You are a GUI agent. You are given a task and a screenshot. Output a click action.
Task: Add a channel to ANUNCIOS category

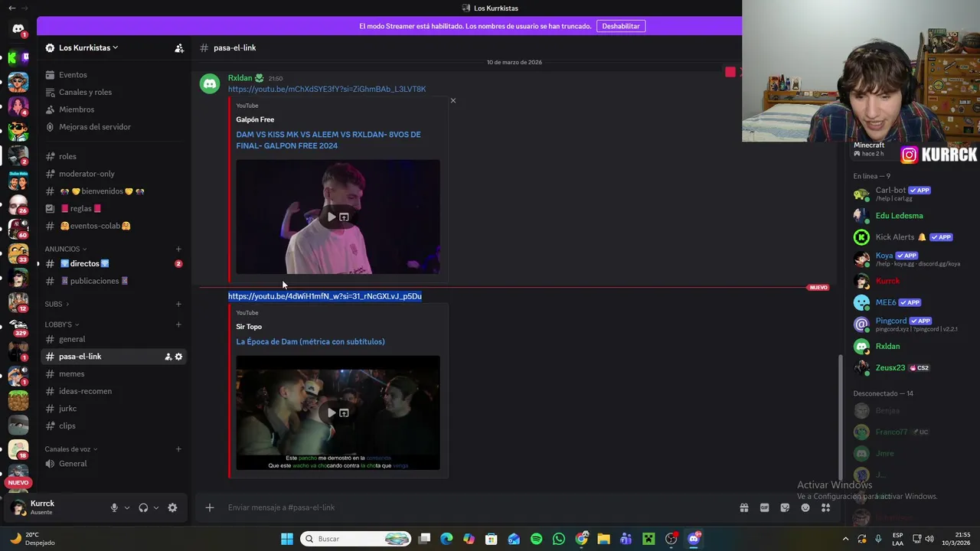[x=178, y=249]
